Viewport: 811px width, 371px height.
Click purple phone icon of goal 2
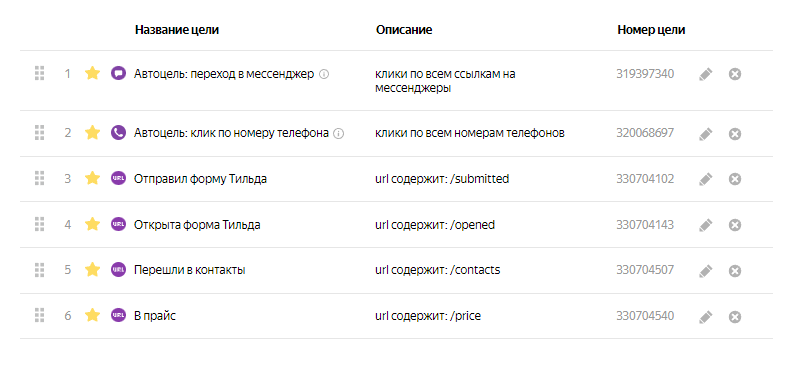tap(118, 133)
